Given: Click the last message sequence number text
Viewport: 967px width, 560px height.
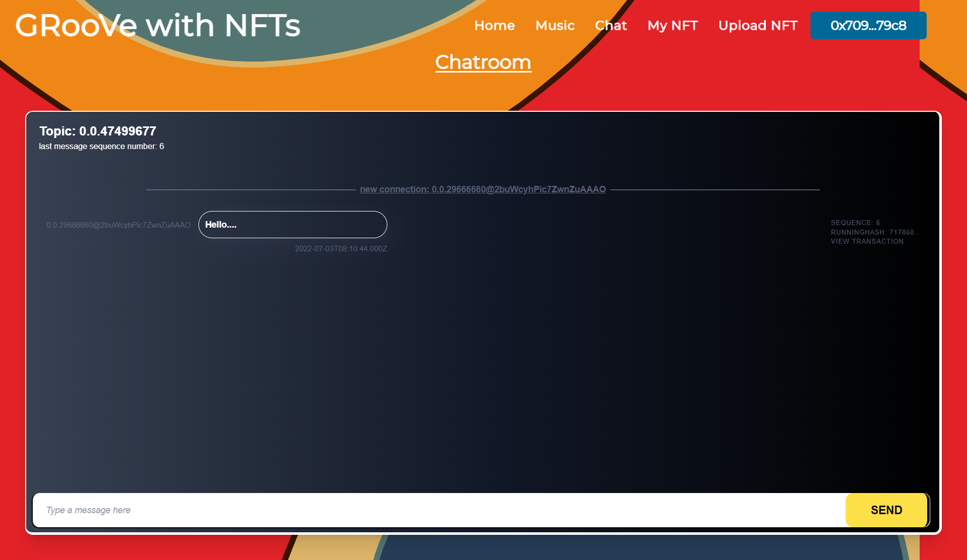Looking at the screenshot, I should [x=101, y=146].
